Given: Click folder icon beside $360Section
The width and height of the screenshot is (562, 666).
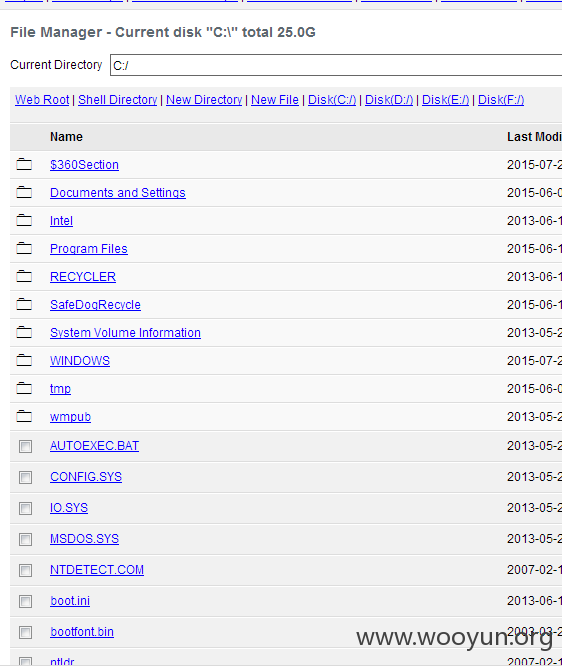Looking at the screenshot, I should pyautogui.click(x=24, y=164).
